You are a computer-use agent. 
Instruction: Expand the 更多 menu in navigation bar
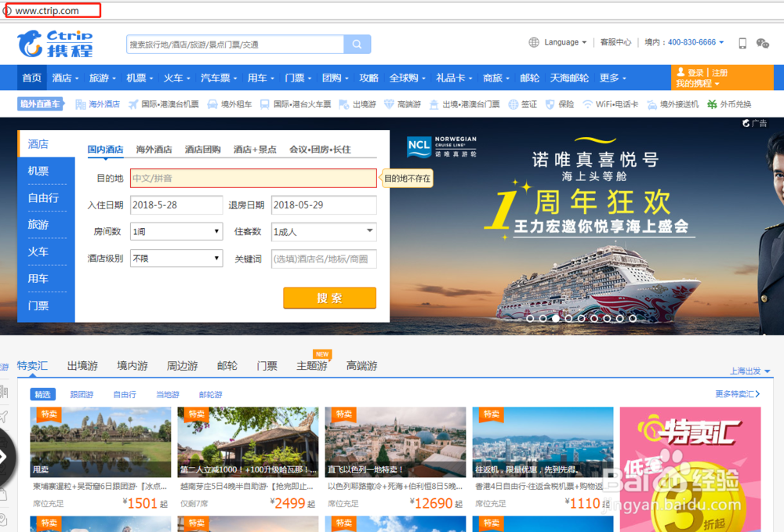pyautogui.click(x=612, y=78)
